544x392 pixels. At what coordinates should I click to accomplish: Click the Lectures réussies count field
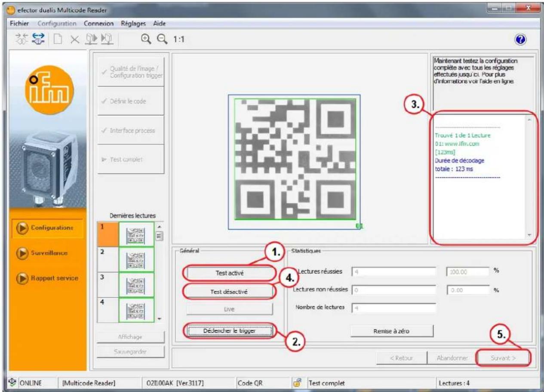click(x=393, y=271)
